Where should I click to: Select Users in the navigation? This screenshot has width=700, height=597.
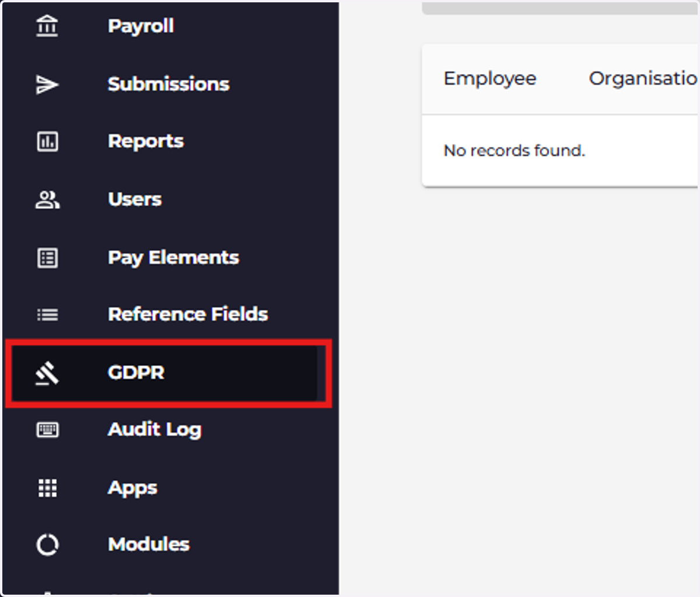(135, 199)
